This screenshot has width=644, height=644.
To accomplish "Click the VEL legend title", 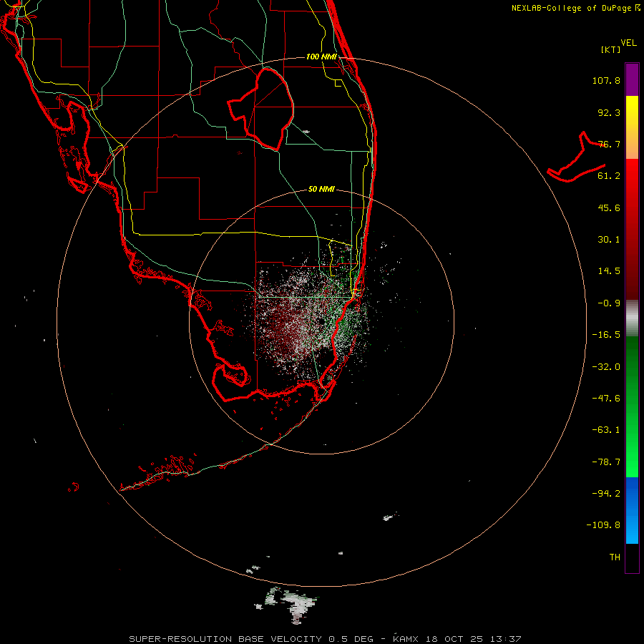I will [x=628, y=43].
